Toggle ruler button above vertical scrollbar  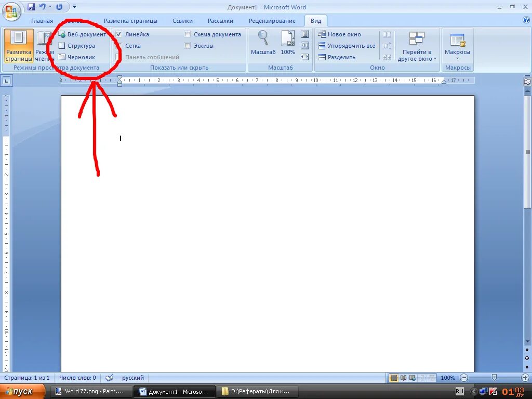click(527, 82)
